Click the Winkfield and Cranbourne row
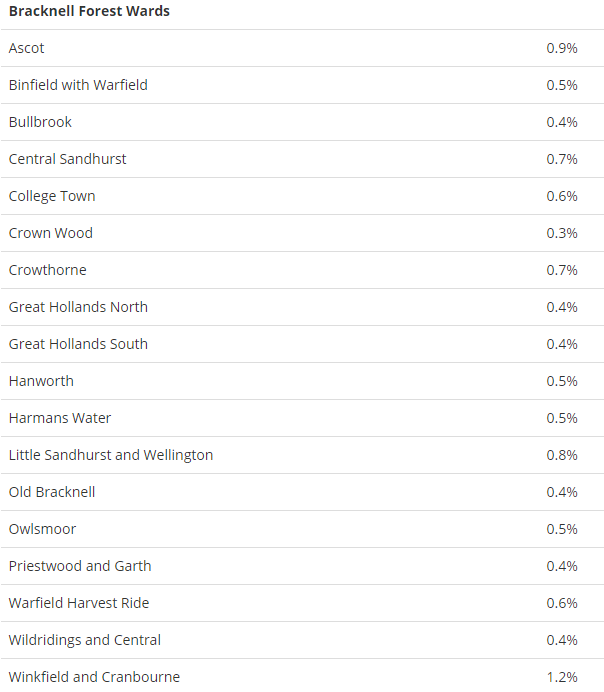This screenshot has height=692, width=604. pos(302,676)
